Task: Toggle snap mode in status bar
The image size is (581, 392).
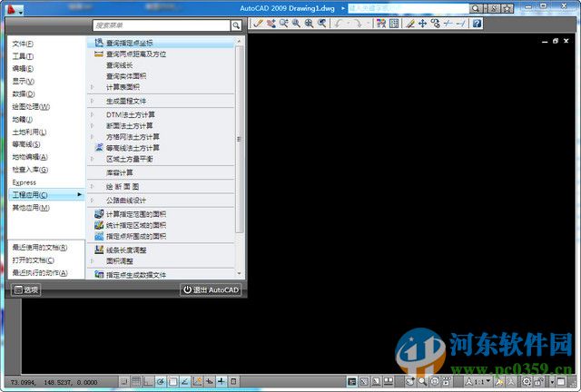Action: tap(124, 381)
